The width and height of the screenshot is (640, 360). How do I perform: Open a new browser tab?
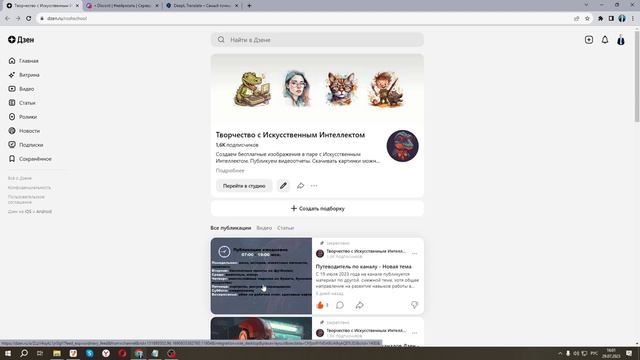[249, 6]
